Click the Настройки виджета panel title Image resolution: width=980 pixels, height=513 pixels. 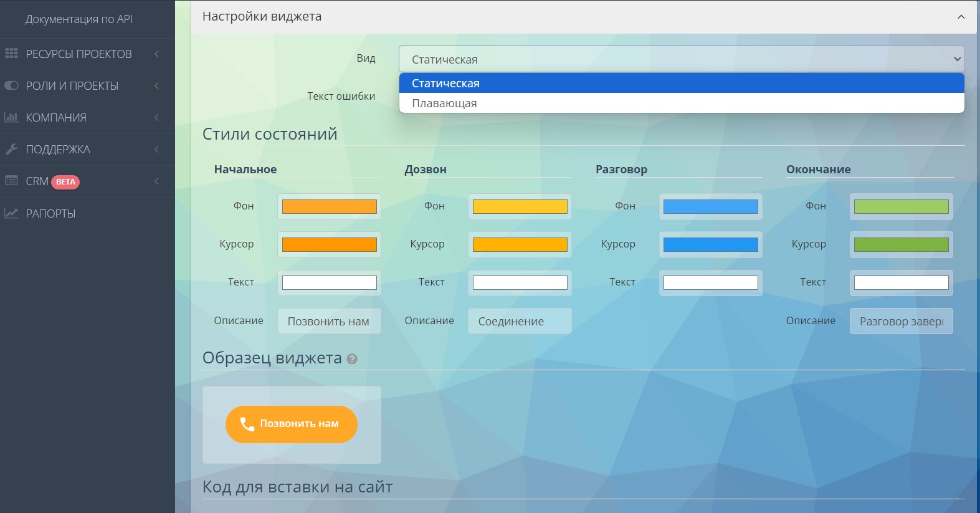[262, 17]
